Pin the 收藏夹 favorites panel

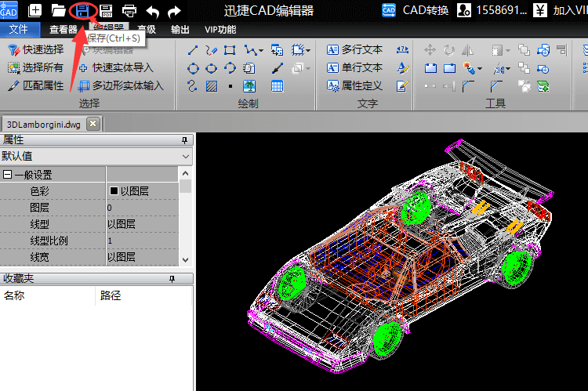point(172,279)
